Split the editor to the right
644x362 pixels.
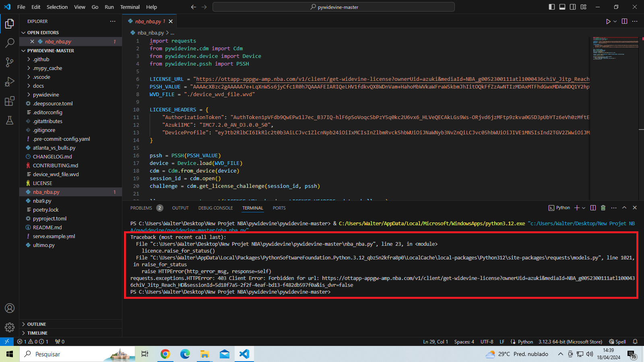624,21
